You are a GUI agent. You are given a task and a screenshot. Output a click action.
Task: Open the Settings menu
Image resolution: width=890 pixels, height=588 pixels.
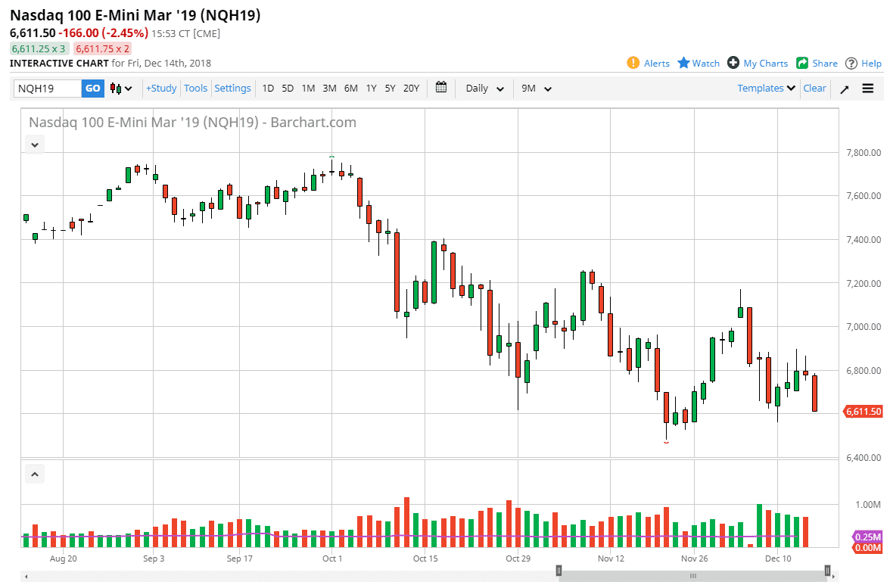[x=232, y=88]
